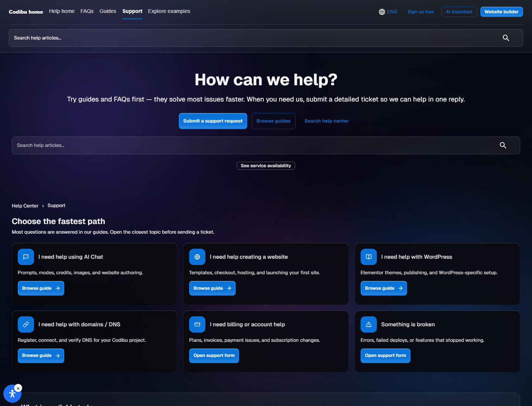Click the domains / DNS link icon
The image size is (532, 406).
[x=26, y=324]
